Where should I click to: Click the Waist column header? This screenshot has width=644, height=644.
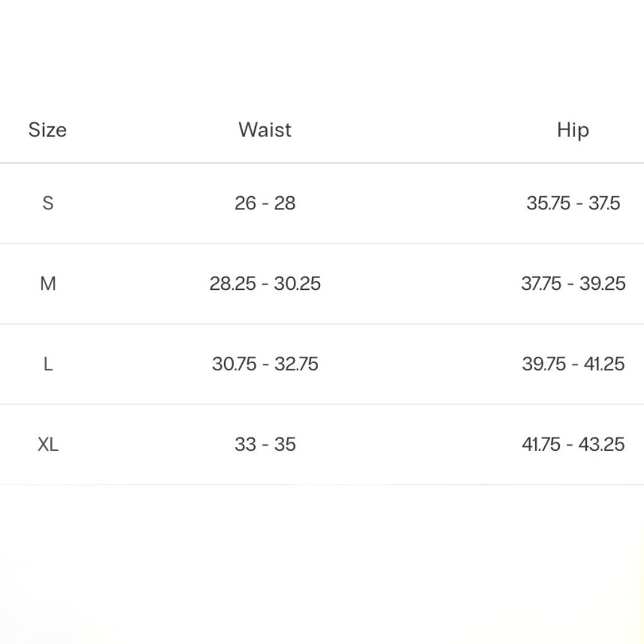click(x=265, y=130)
